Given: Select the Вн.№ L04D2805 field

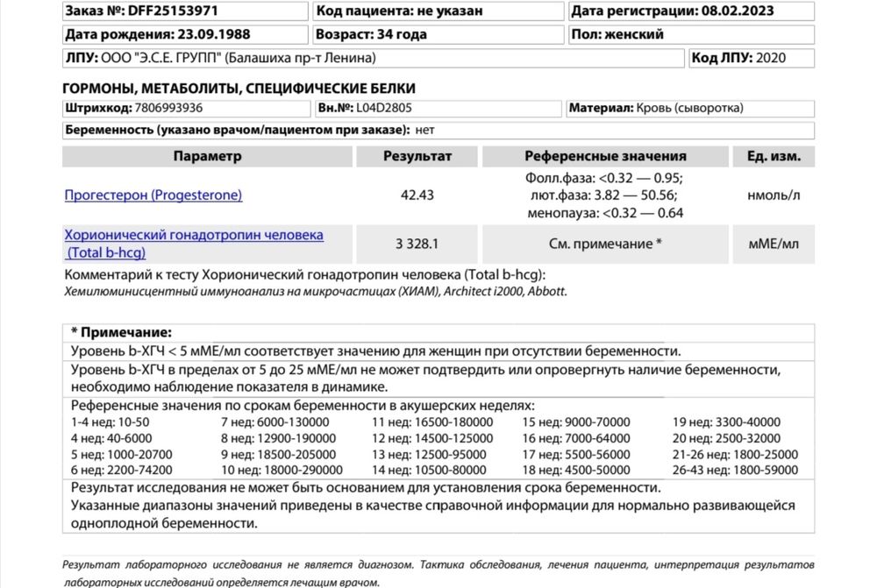Looking at the screenshot, I should 438,109.
